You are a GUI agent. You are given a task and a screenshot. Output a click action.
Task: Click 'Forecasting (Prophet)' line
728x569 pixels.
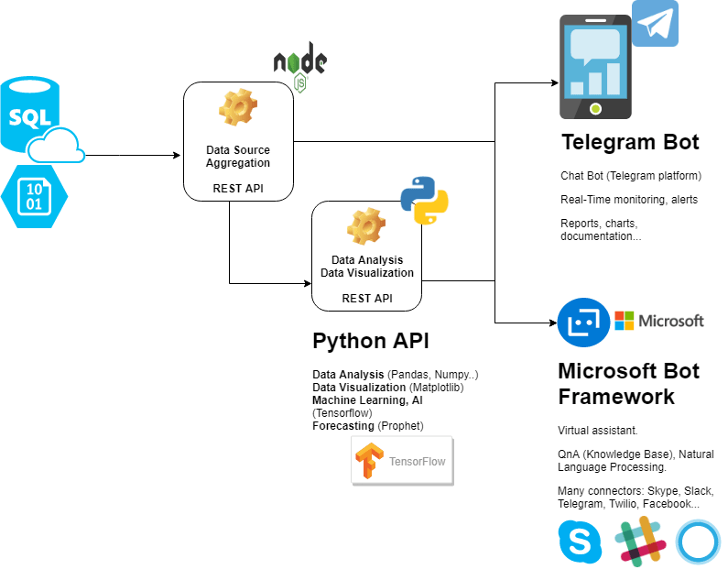point(368,426)
